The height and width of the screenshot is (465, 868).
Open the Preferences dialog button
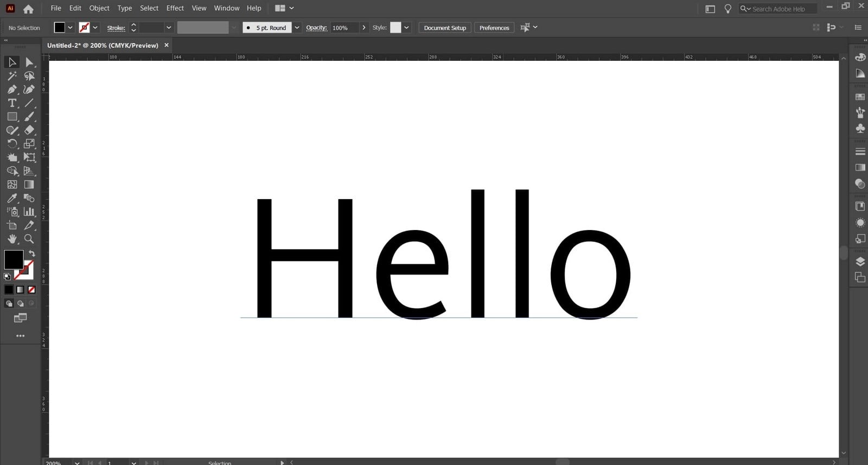tap(494, 28)
